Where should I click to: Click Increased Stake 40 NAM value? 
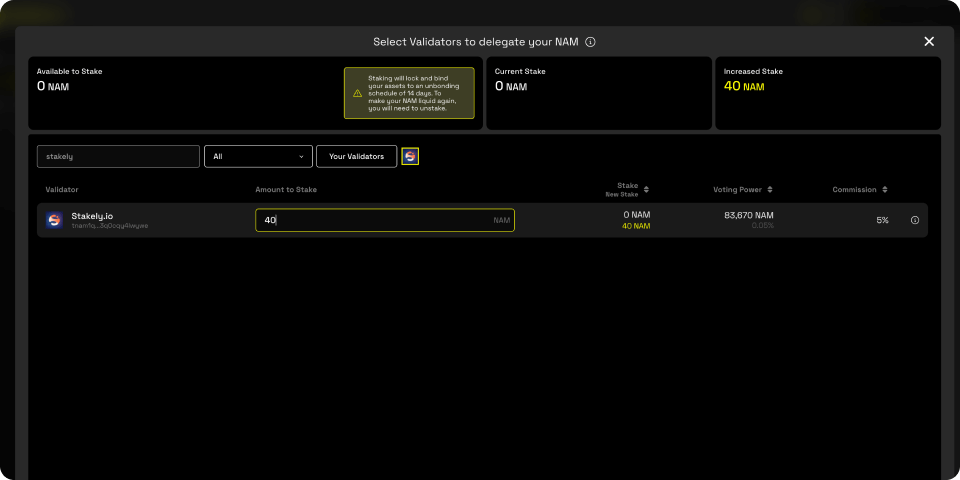coord(744,86)
